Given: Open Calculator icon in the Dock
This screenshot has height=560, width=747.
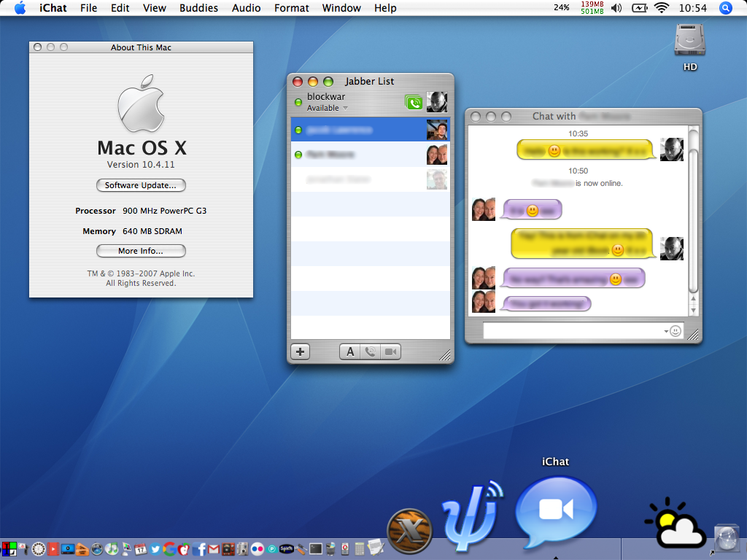Looking at the screenshot, I should (x=360, y=549).
